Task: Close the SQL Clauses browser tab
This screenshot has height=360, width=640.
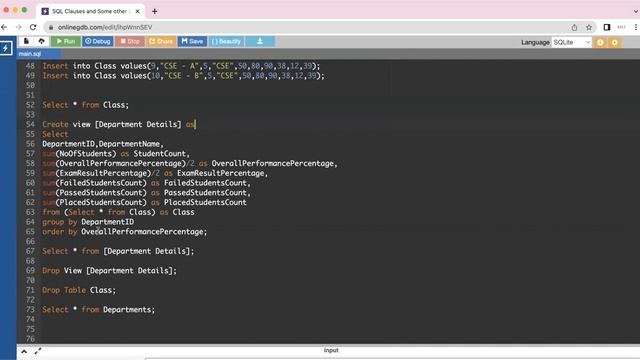Action: point(138,11)
